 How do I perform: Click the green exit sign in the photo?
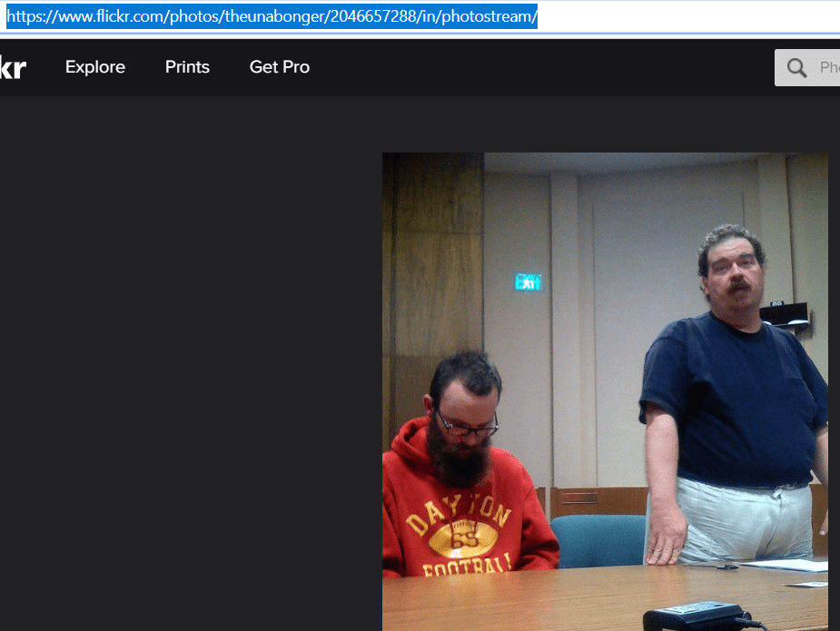[528, 282]
